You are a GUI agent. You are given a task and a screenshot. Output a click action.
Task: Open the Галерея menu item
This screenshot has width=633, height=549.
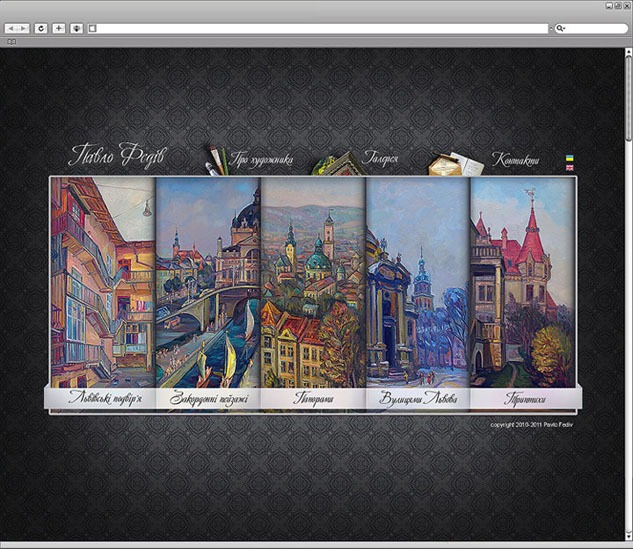point(379,158)
